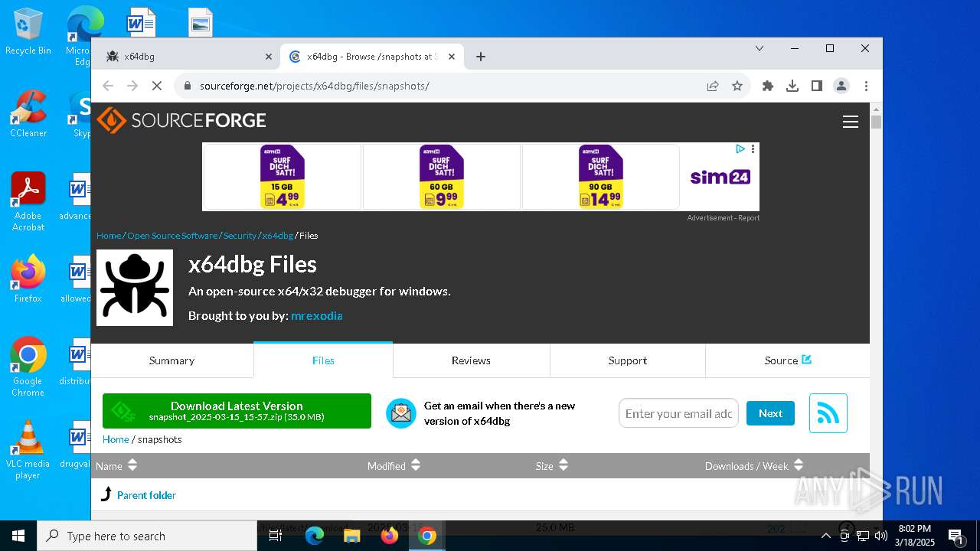The height and width of the screenshot is (551, 980).
Task: Switch to the first x64dbg browser tab
Action: click(x=188, y=57)
